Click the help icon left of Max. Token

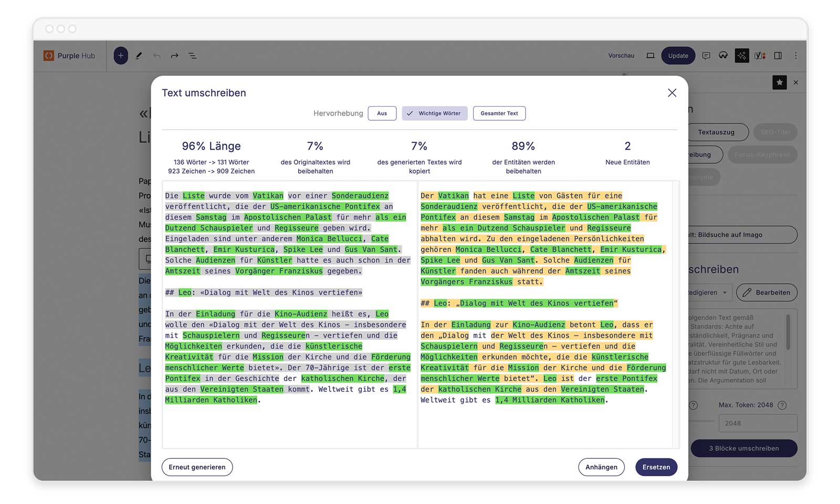[694, 405]
